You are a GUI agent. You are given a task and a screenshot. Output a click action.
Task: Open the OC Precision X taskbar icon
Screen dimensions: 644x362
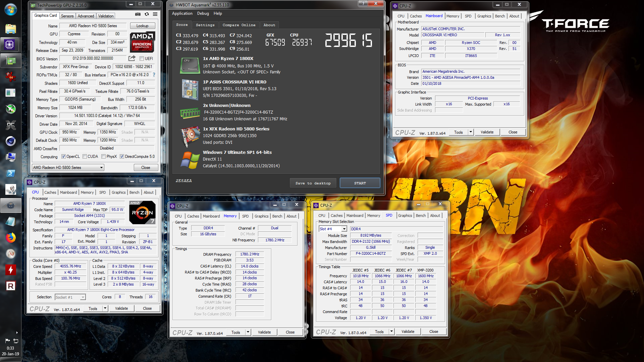[11, 125]
